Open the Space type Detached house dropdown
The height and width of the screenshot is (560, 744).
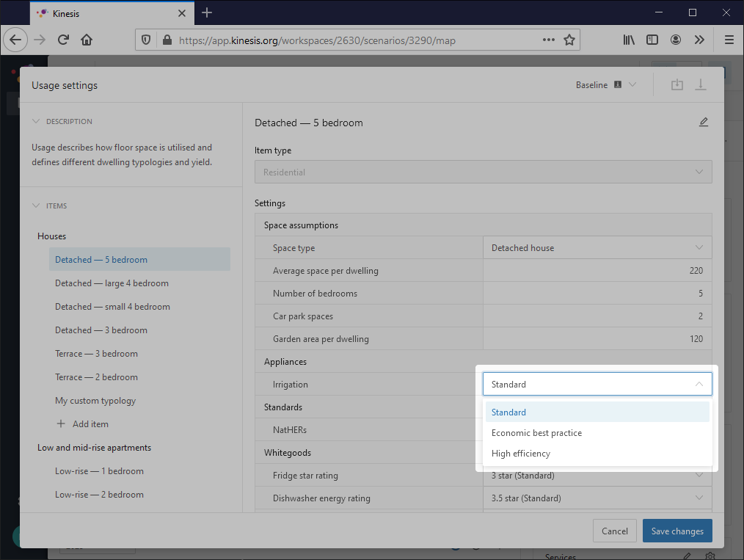tap(597, 248)
